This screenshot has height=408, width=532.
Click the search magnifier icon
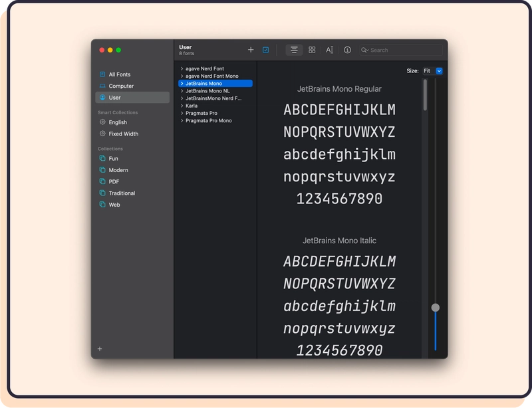pyautogui.click(x=364, y=50)
